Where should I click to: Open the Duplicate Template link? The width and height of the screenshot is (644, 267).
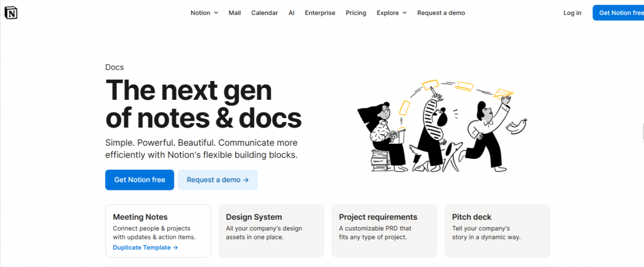145,248
